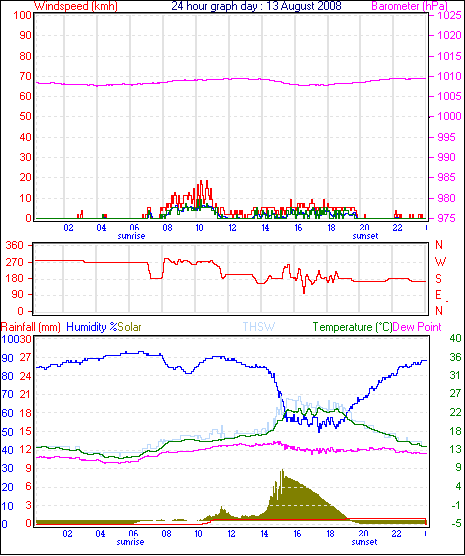Click the red 100 on the windspeed axis

[22, 15]
